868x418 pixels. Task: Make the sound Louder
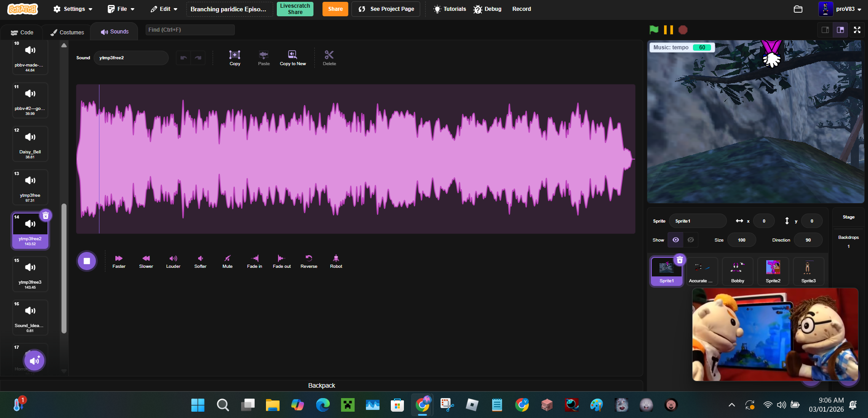(x=173, y=261)
